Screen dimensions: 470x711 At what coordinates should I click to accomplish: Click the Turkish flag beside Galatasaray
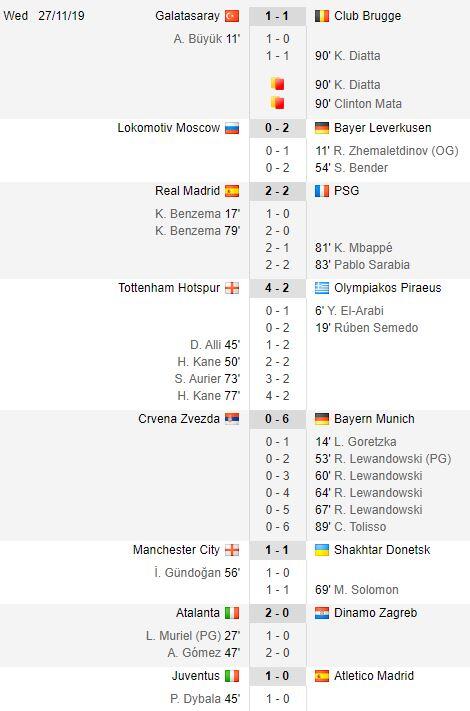(x=232, y=16)
